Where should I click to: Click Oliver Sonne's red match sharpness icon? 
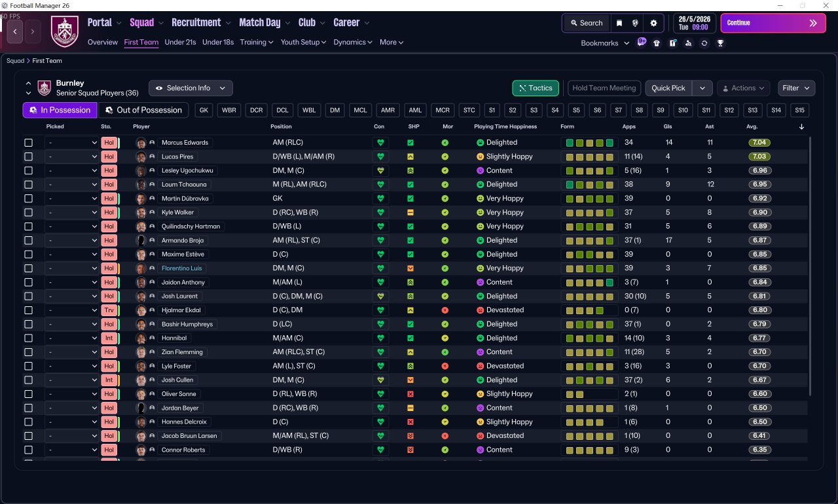410,394
